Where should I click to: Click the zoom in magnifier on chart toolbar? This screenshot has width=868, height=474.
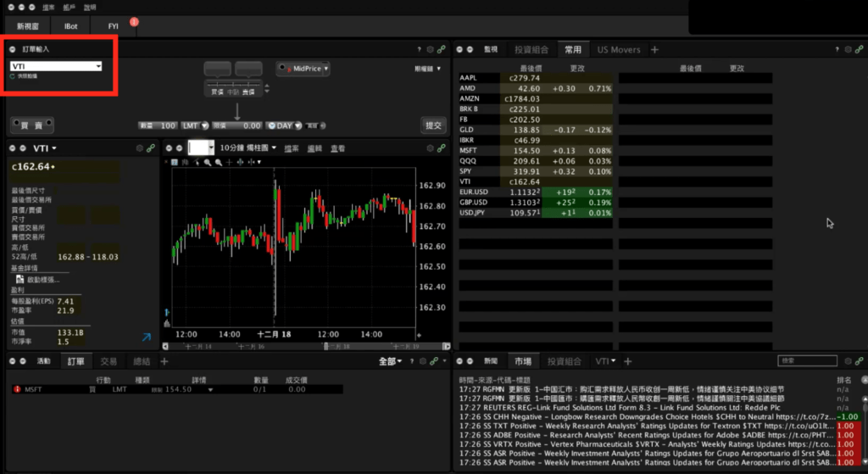click(x=208, y=162)
